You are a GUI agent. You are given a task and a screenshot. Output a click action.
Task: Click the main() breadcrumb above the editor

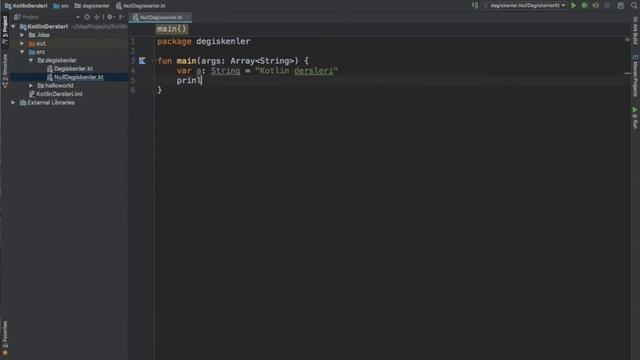[x=172, y=29]
